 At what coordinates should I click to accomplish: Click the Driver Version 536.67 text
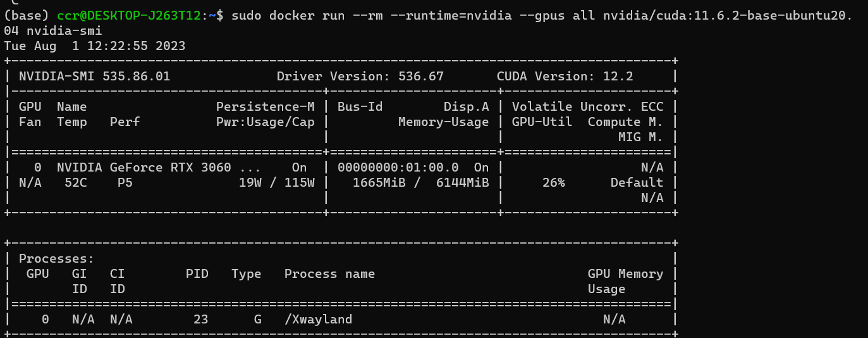[360, 77]
